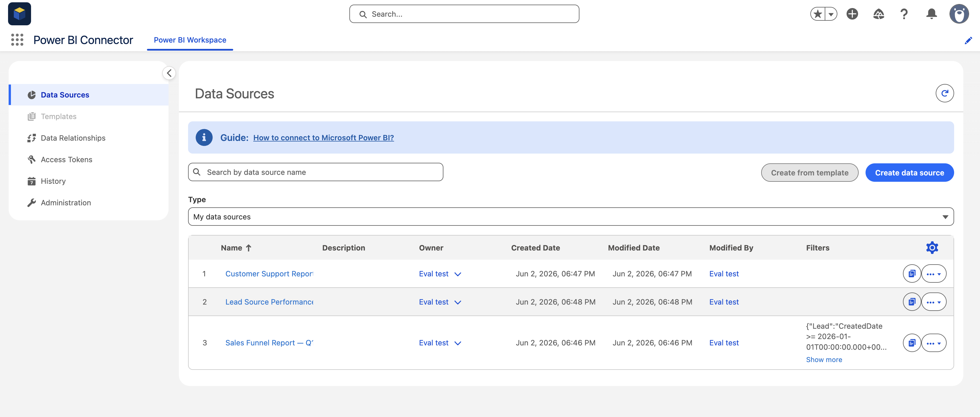Open the Type dropdown showing My data sources
Screen dimensions: 980x417
click(571, 217)
